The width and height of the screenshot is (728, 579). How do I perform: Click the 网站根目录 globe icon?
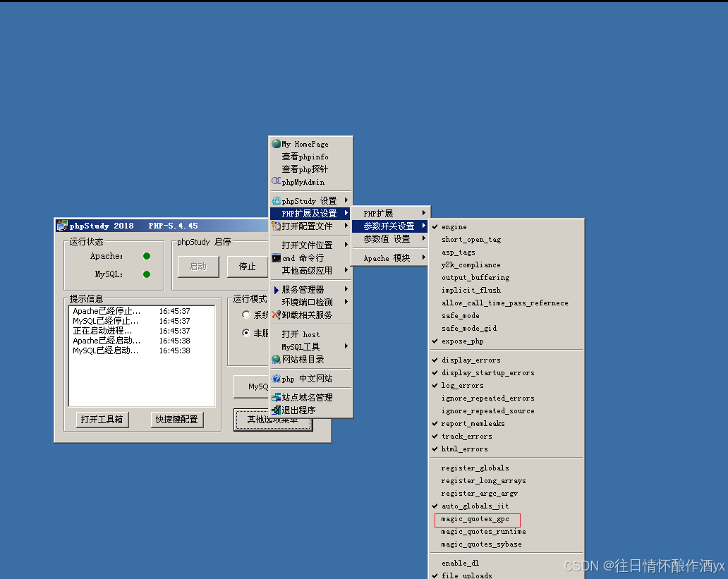click(x=277, y=359)
